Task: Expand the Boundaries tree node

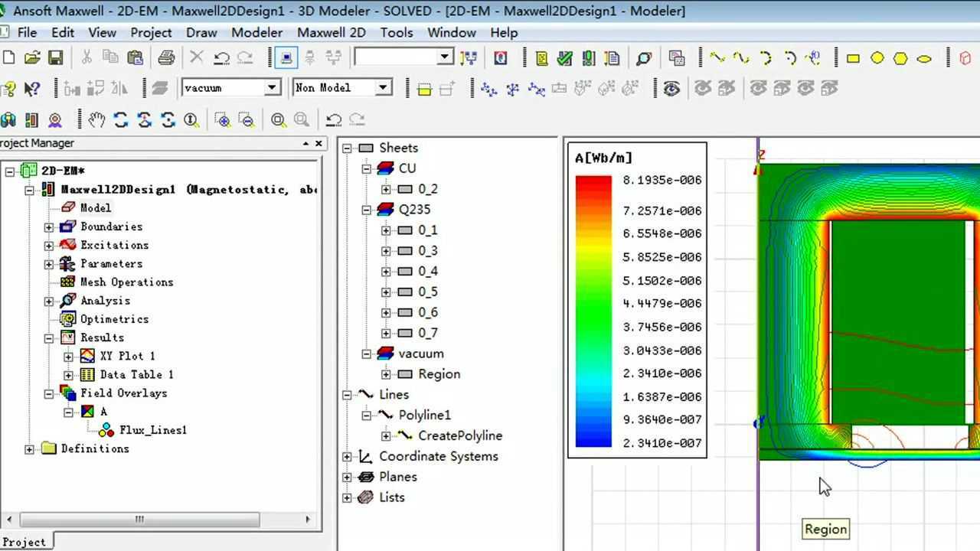Action: coord(49,227)
